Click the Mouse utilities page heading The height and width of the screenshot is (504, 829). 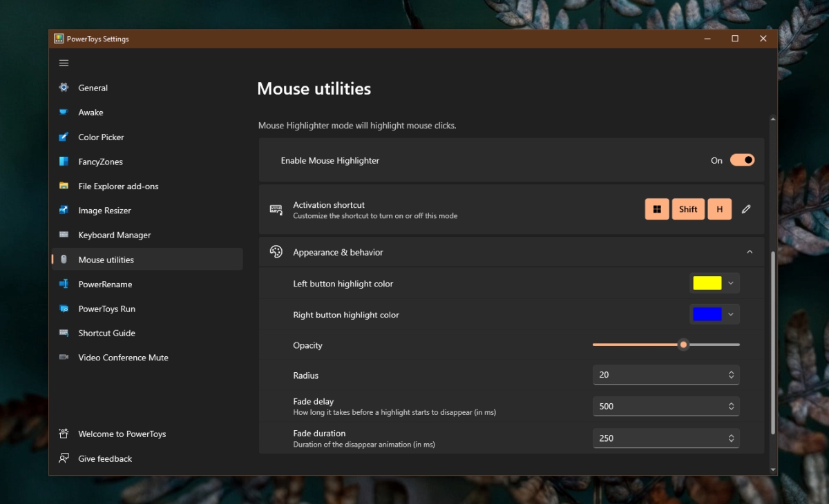[x=314, y=88]
